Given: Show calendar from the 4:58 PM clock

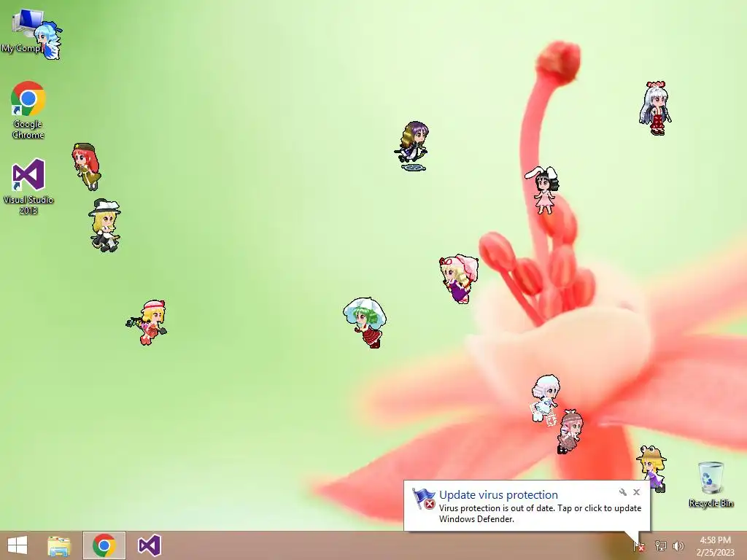Looking at the screenshot, I should [715, 546].
